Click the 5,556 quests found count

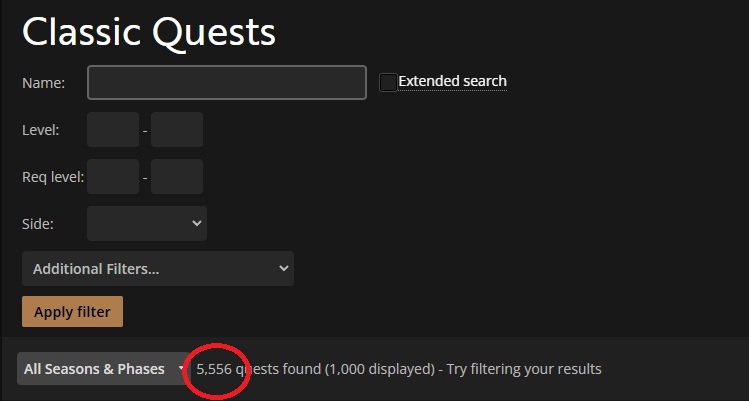point(258,369)
